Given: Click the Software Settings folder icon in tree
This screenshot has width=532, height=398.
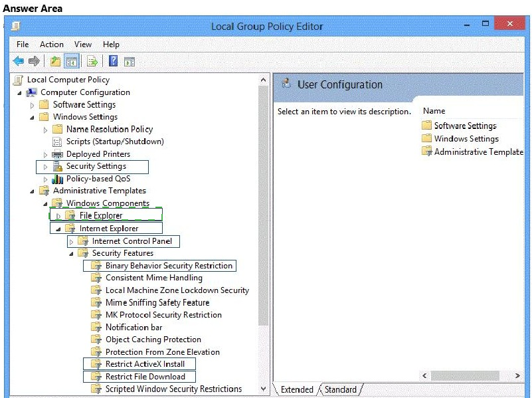Looking at the screenshot, I should point(44,104).
